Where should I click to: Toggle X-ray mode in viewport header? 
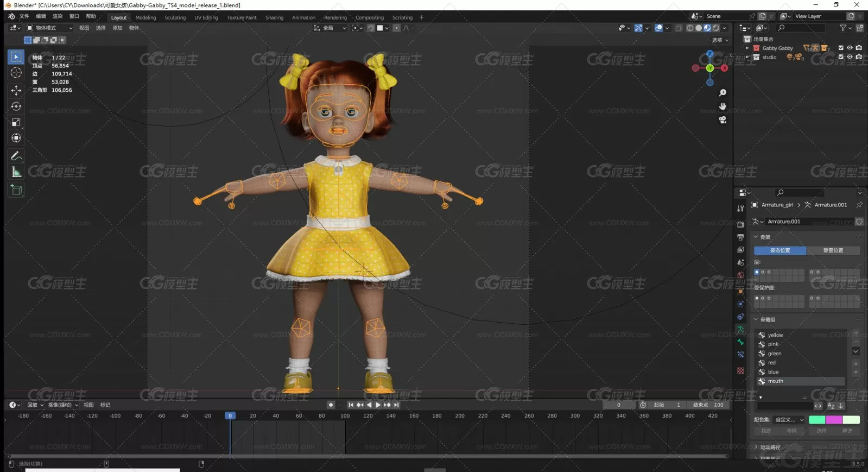pos(679,28)
